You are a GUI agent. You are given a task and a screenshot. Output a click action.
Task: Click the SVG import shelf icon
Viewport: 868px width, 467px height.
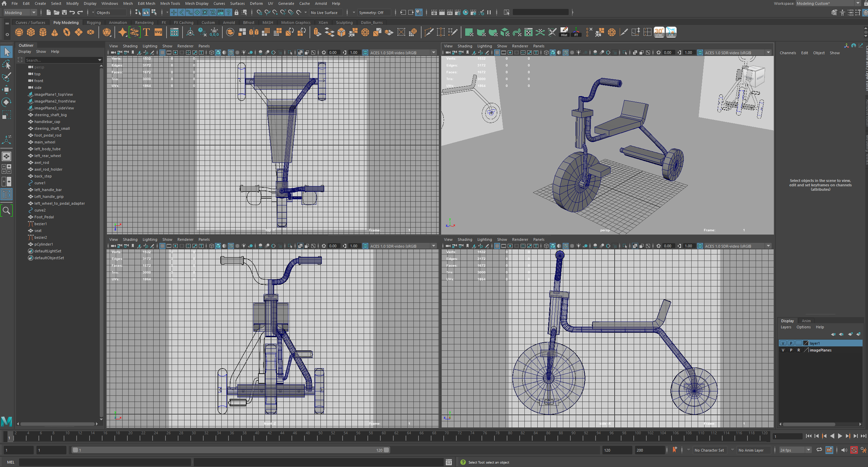(158, 32)
